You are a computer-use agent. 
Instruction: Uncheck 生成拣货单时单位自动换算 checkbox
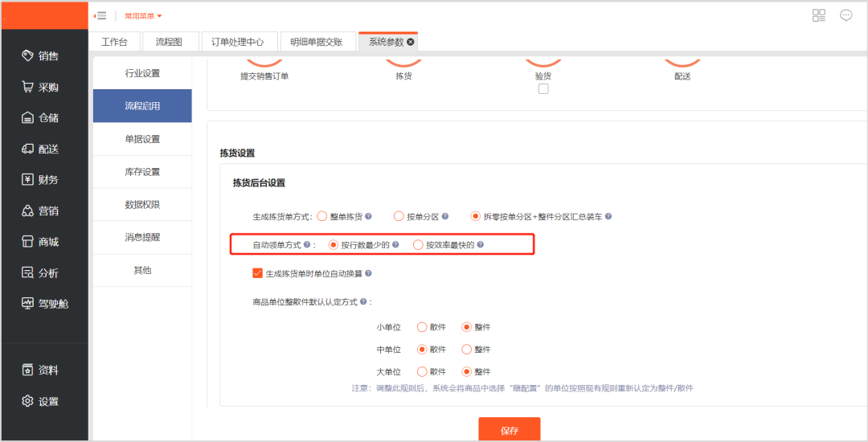(258, 273)
